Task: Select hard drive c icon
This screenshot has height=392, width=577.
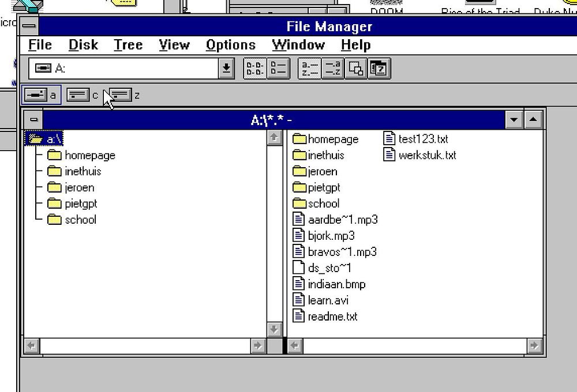Action: pos(78,95)
